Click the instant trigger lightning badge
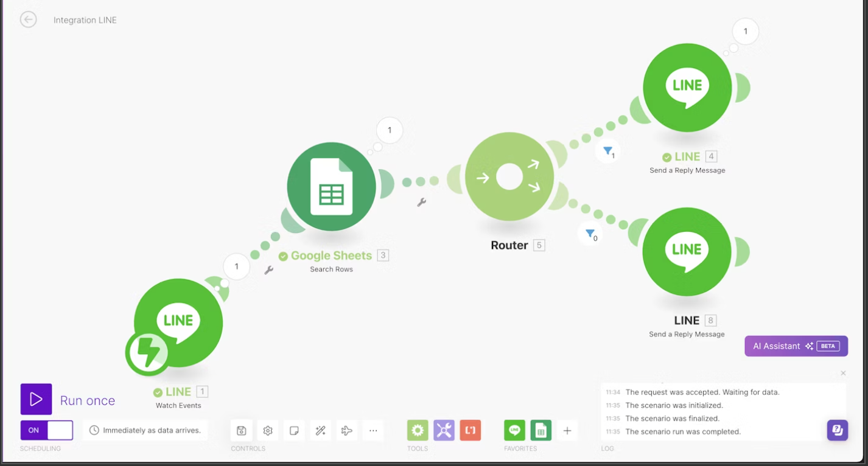868x466 pixels. coord(147,352)
